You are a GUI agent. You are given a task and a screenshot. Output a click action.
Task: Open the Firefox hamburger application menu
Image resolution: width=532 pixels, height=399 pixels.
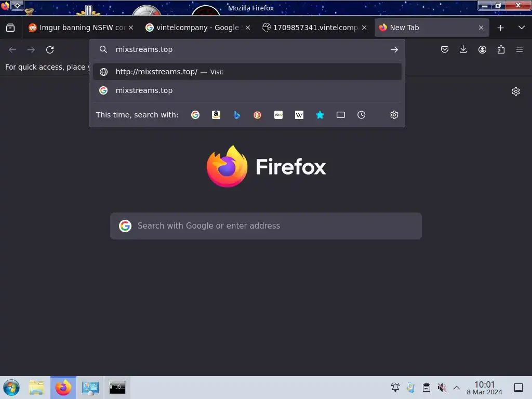[520, 49]
